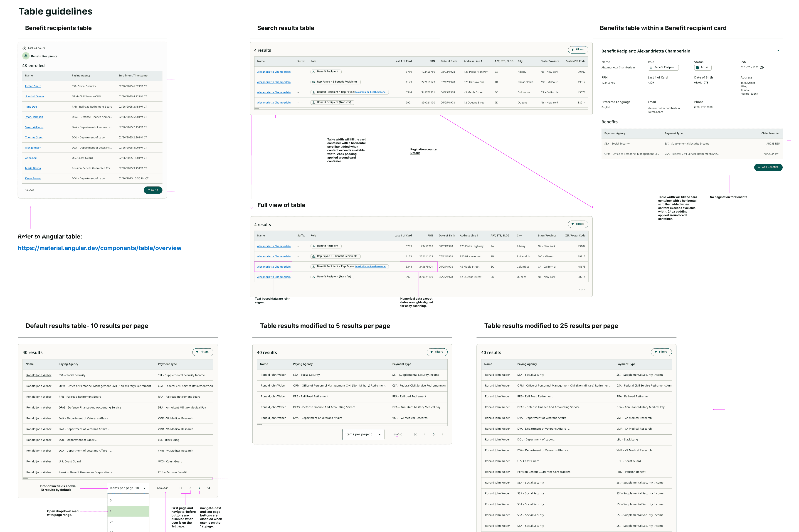
Task: Click first page icon in 10-results pagination
Action: [x=181, y=488]
